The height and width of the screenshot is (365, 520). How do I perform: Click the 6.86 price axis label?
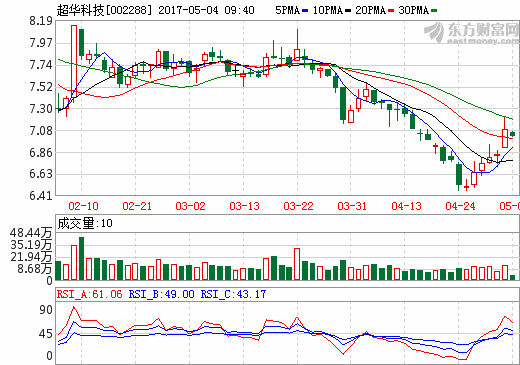click(x=41, y=153)
